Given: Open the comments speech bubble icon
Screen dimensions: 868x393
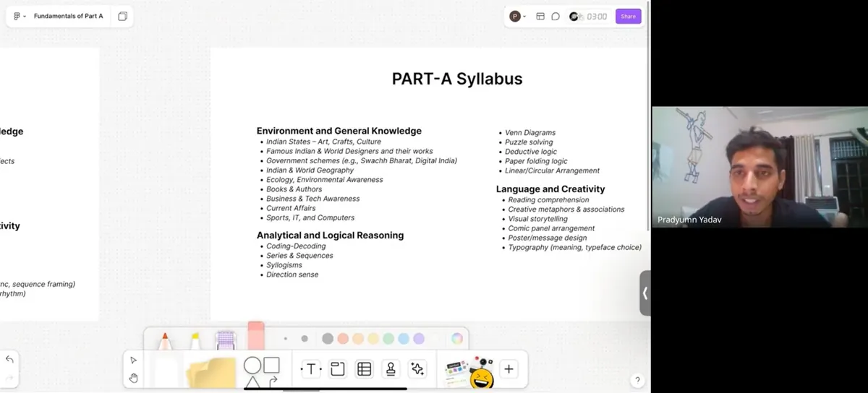Looking at the screenshot, I should click(556, 16).
